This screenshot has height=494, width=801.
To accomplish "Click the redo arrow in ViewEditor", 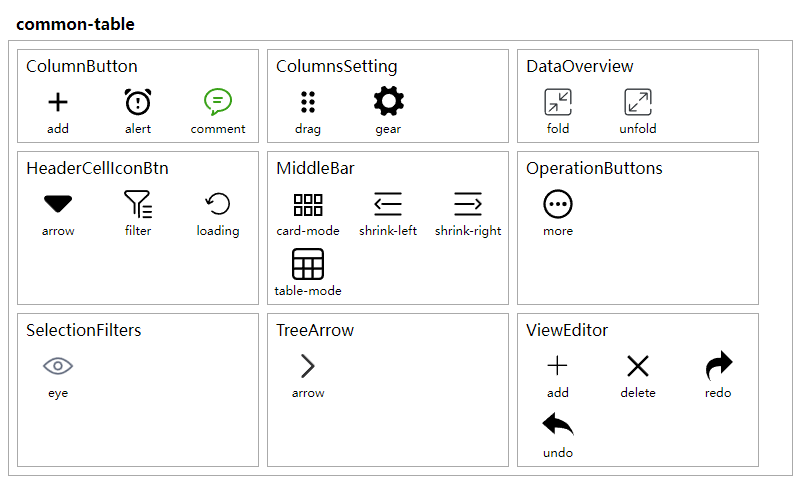I will (718, 366).
